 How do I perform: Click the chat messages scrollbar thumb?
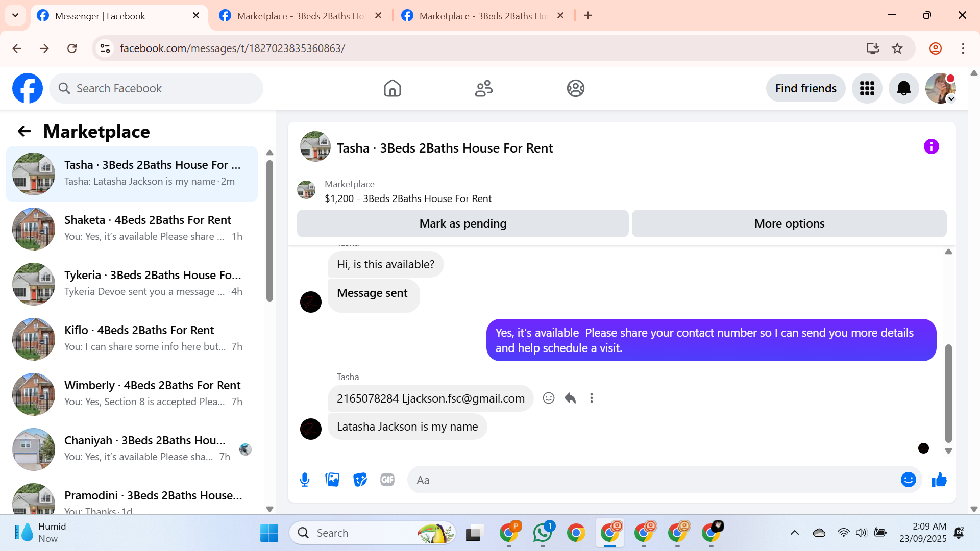[948, 393]
